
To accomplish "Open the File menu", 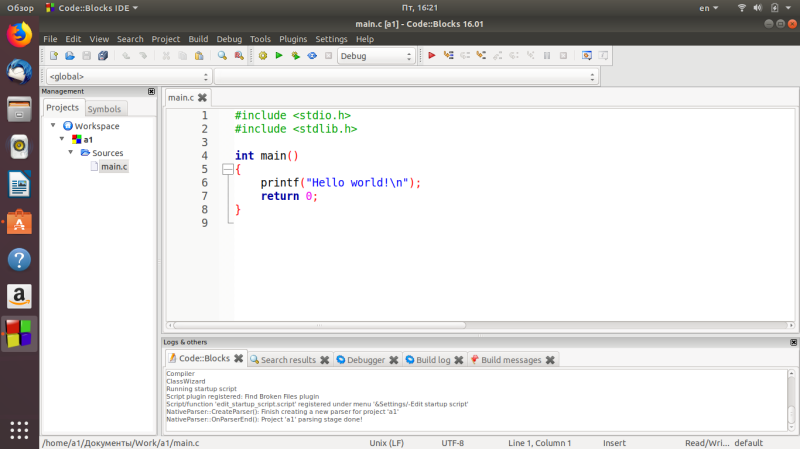I will coord(50,39).
